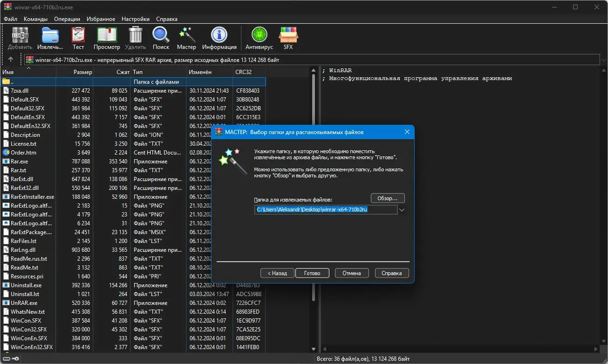The height and width of the screenshot is (364, 608).
Task: Show archive Информация (Info) icon
Action: tap(219, 35)
